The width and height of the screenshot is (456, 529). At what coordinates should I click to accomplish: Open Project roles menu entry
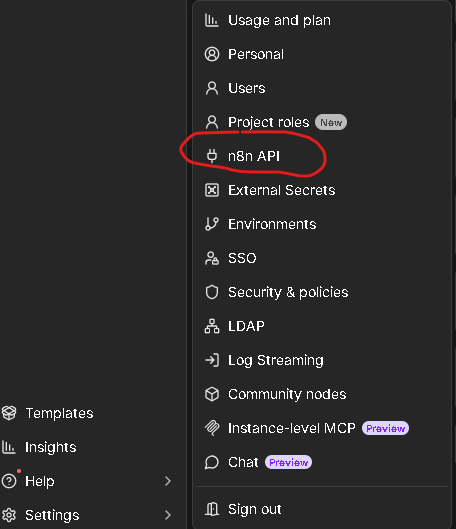tap(322, 122)
